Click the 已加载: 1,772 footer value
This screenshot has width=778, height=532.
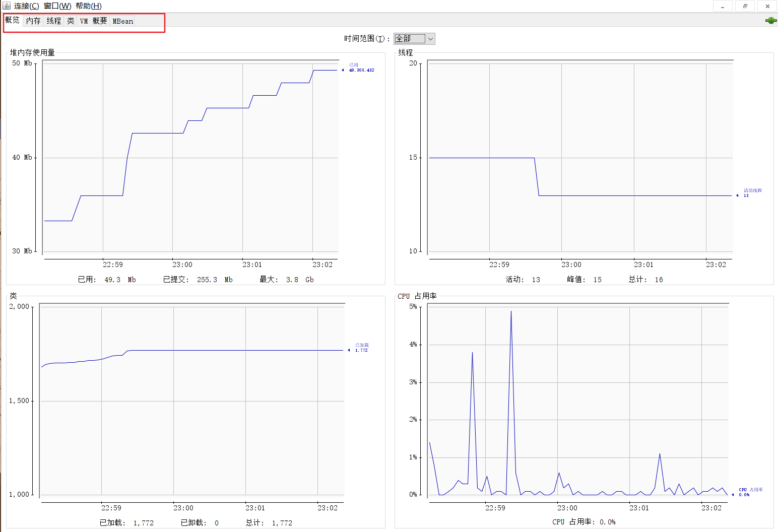point(126,523)
